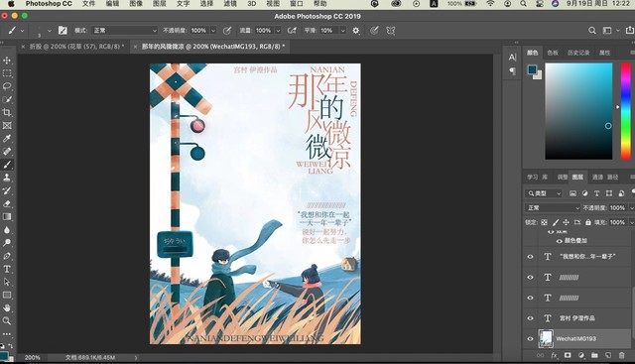Open layer filter 类型 dropdown

pyautogui.click(x=544, y=193)
